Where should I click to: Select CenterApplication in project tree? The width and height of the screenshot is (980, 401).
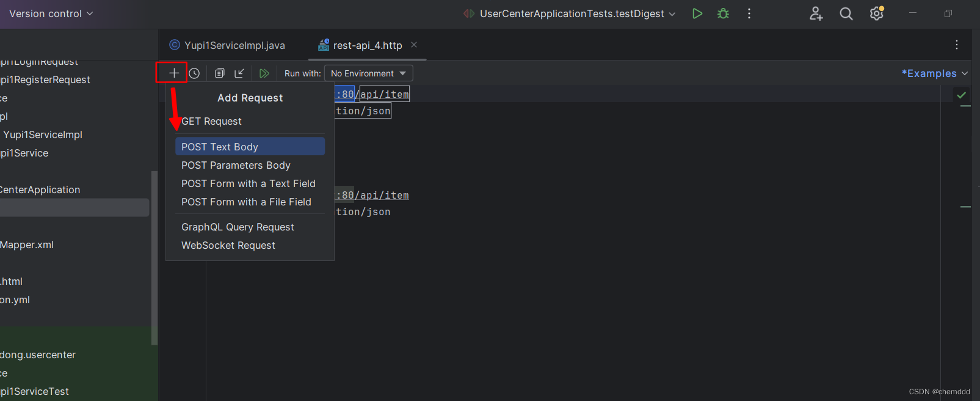40,189
